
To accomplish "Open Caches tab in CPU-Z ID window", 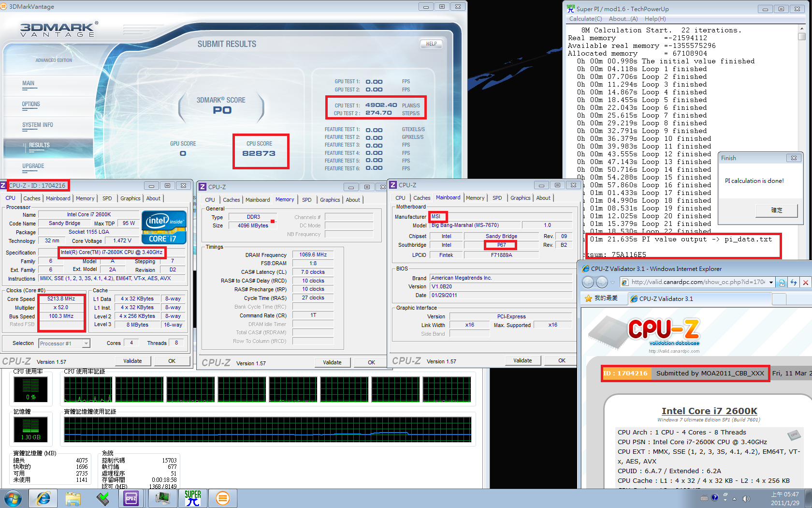I will 32,198.
